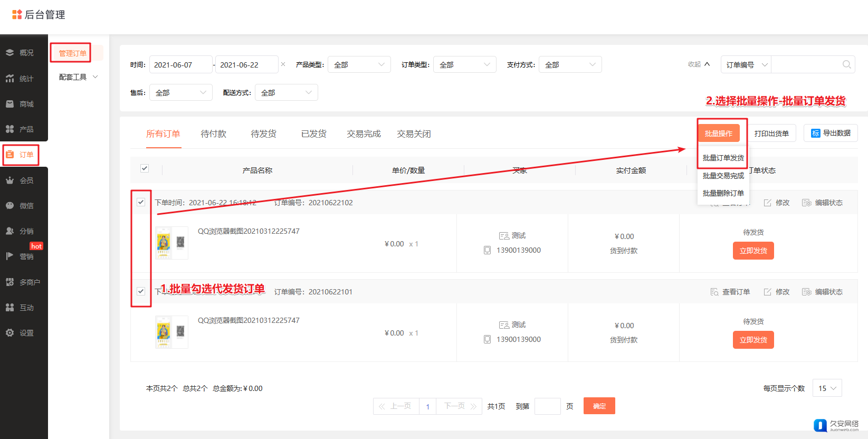Viewport: 868px width, 439px height.
Task: Uncheck the checkbox for order 20210622101
Action: 141,291
